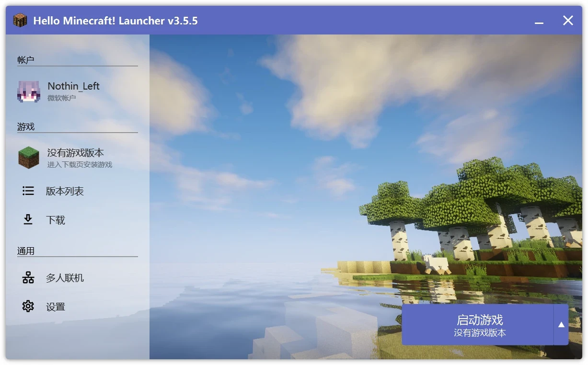This screenshot has width=588, height=365.
Task: Click the settings gear icon
Action: [28, 306]
